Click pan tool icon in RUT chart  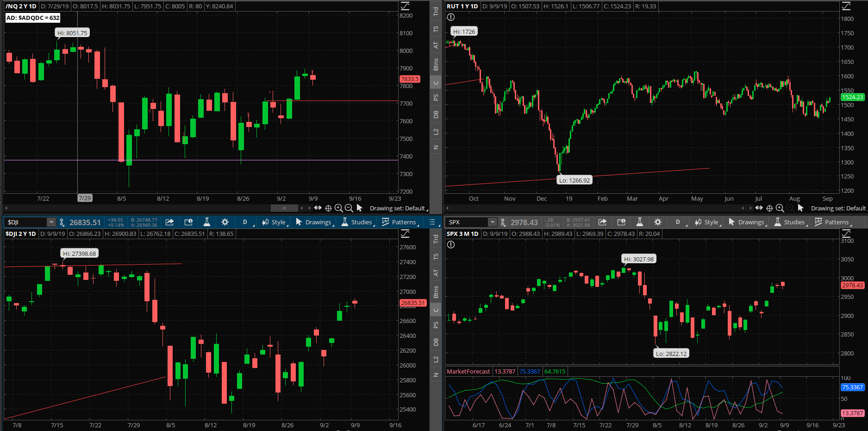tap(759, 208)
